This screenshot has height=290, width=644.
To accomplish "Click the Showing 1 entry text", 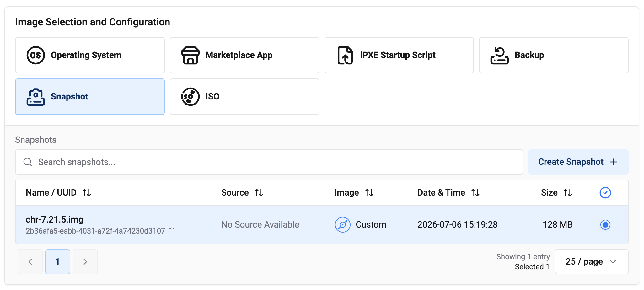I will click(523, 257).
